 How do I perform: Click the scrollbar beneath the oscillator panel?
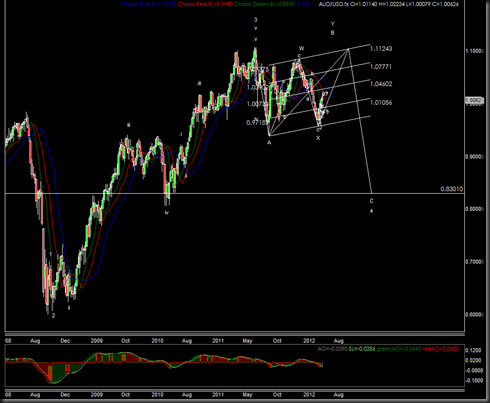click(235, 389)
